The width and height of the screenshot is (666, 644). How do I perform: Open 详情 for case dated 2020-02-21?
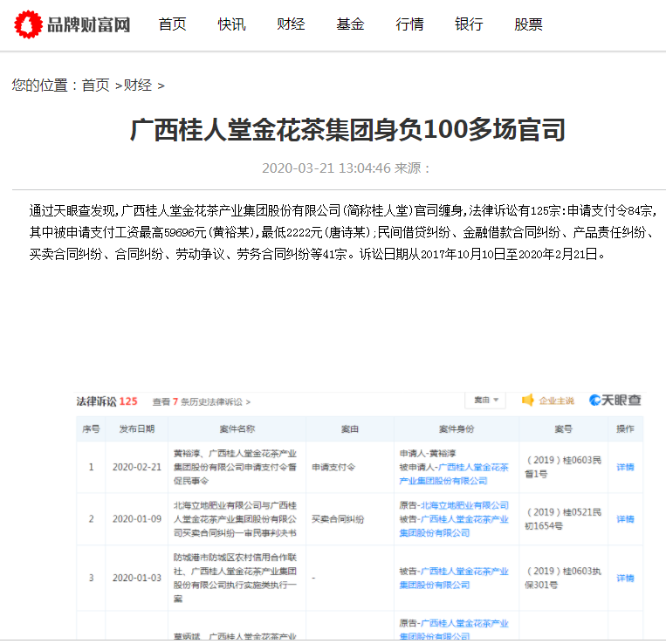(625, 468)
